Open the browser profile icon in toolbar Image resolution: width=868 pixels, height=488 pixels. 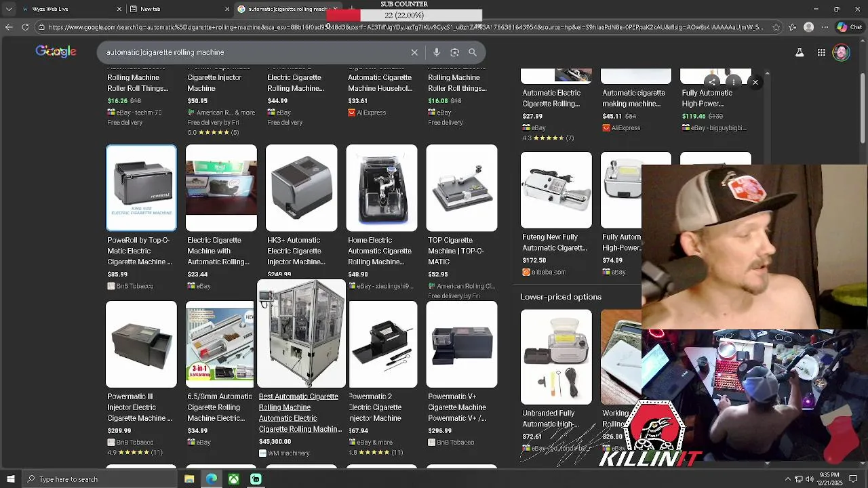coord(808,27)
